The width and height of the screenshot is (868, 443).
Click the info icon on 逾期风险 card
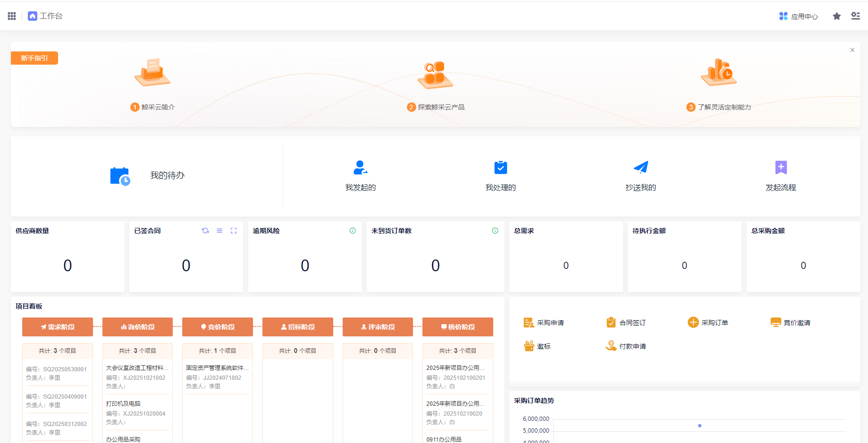pyautogui.click(x=353, y=231)
